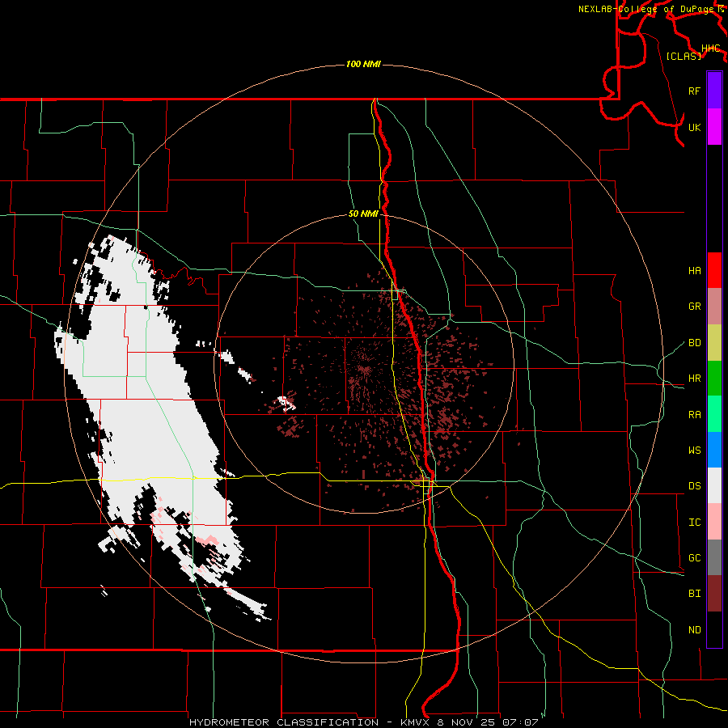Screen dimensions: 728x728
Task: Select the BI dark red legend block
Action: 714,594
